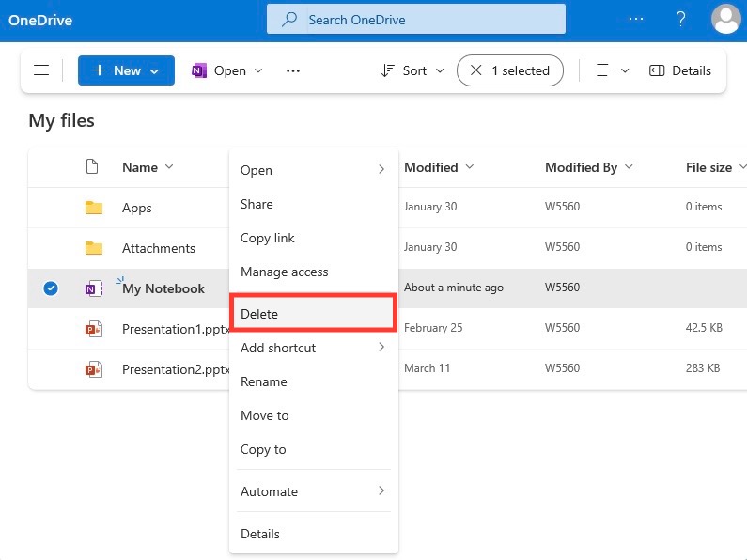This screenshot has width=747, height=560.
Task: Open the header ellipsis more options
Action: tap(636, 19)
